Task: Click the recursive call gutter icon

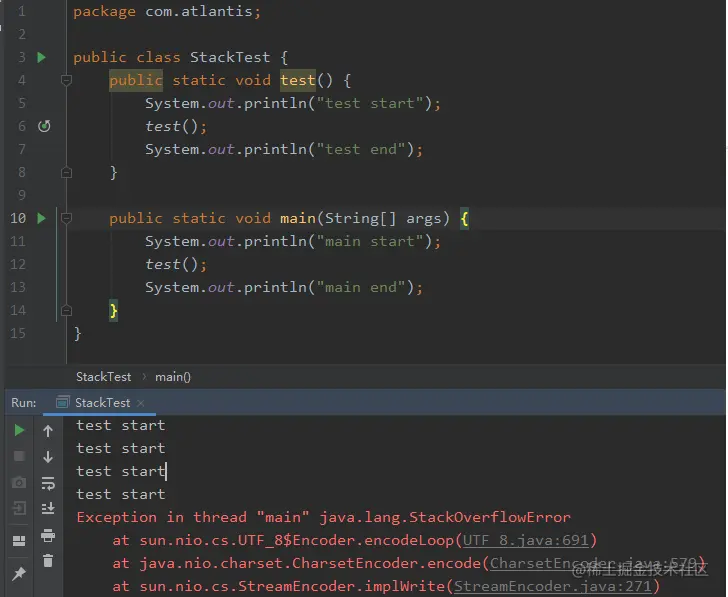Action: 44,126
